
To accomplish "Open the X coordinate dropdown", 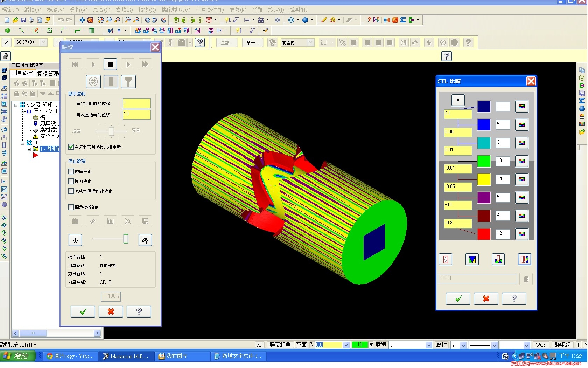I will (44, 42).
